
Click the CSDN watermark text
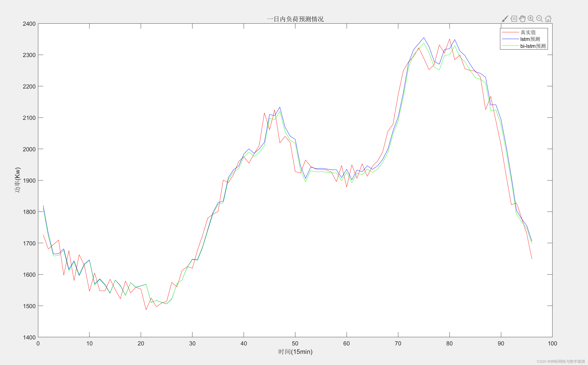point(561,361)
